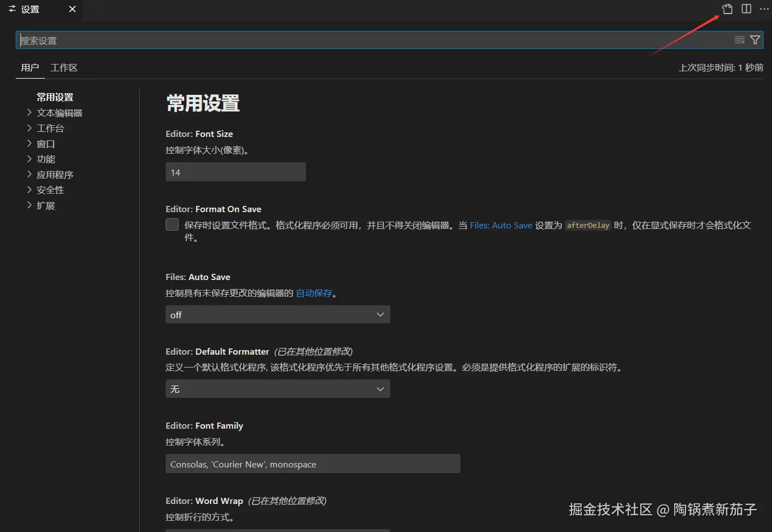This screenshot has height=532, width=772.
Task: Expand the 安全性 tree chevron
Action: click(29, 190)
